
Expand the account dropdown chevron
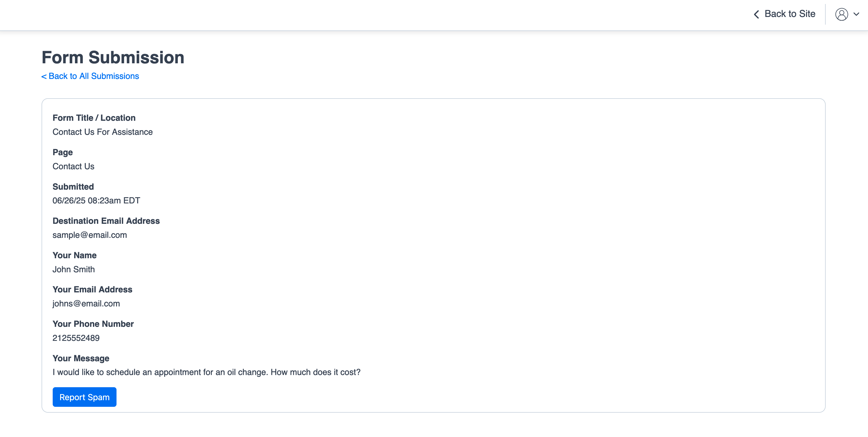point(856,14)
